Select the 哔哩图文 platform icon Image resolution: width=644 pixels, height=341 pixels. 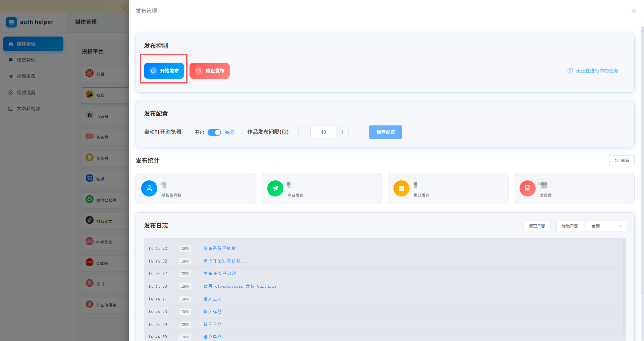tap(90, 241)
